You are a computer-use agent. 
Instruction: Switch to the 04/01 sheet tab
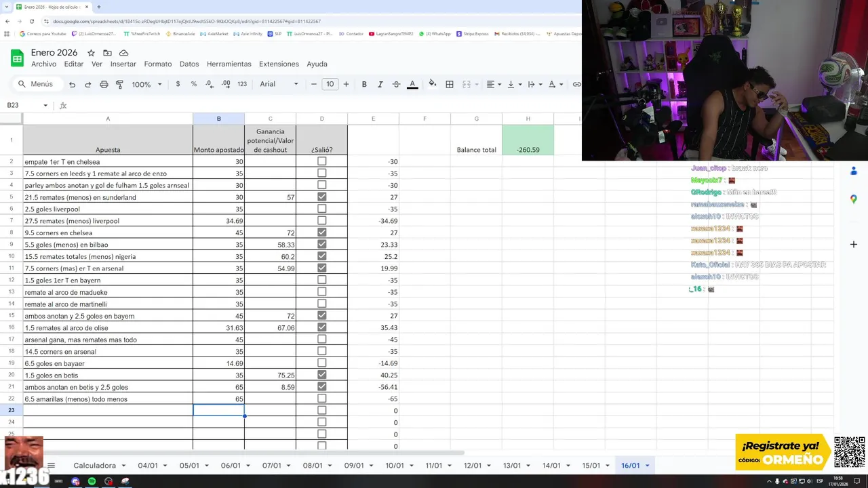point(147,466)
